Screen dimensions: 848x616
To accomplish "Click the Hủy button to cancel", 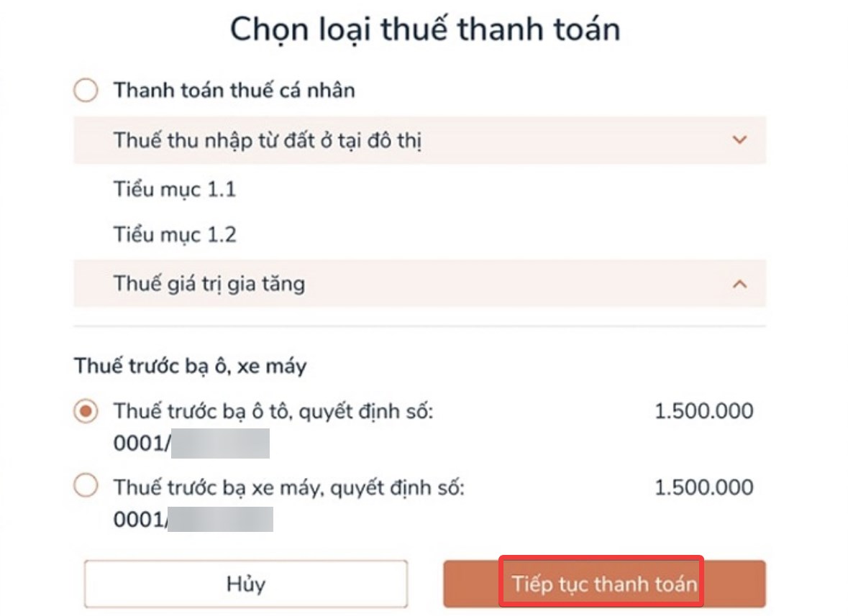I will [246, 584].
